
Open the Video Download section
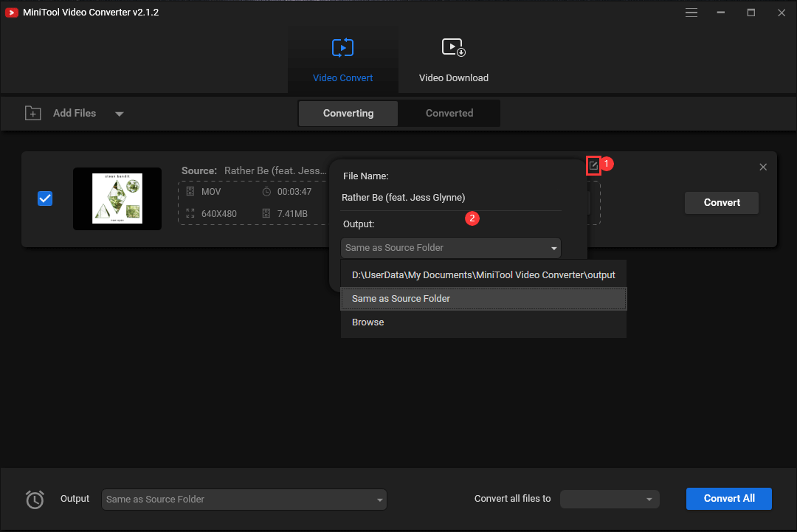tap(453, 60)
